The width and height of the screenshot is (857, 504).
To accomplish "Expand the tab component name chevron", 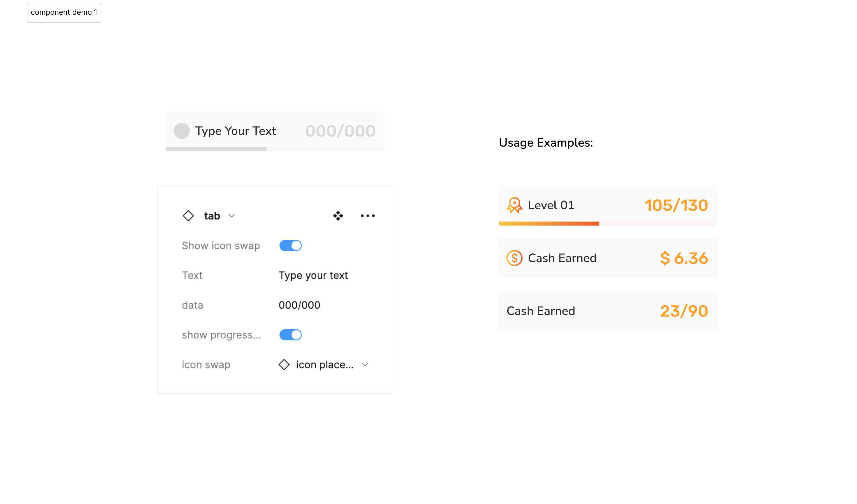I will (232, 216).
